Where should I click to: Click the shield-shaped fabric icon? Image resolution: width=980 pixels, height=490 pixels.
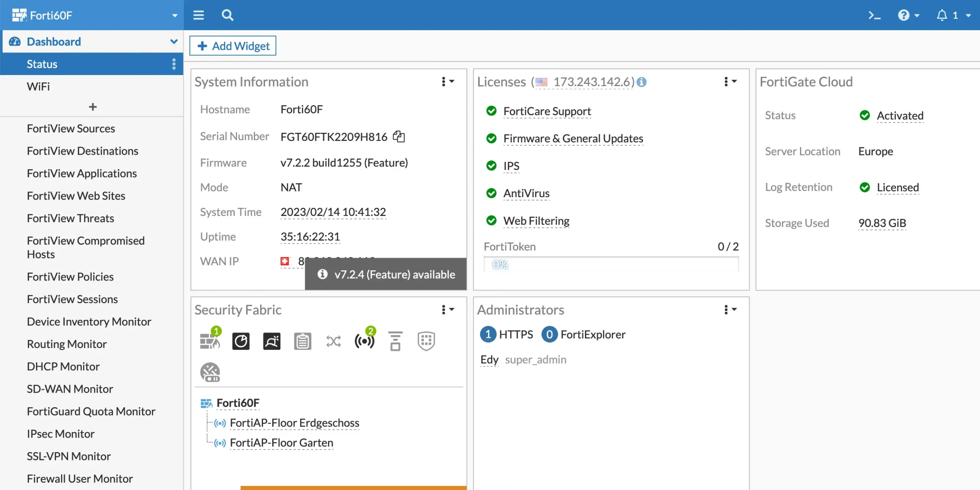(x=426, y=341)
